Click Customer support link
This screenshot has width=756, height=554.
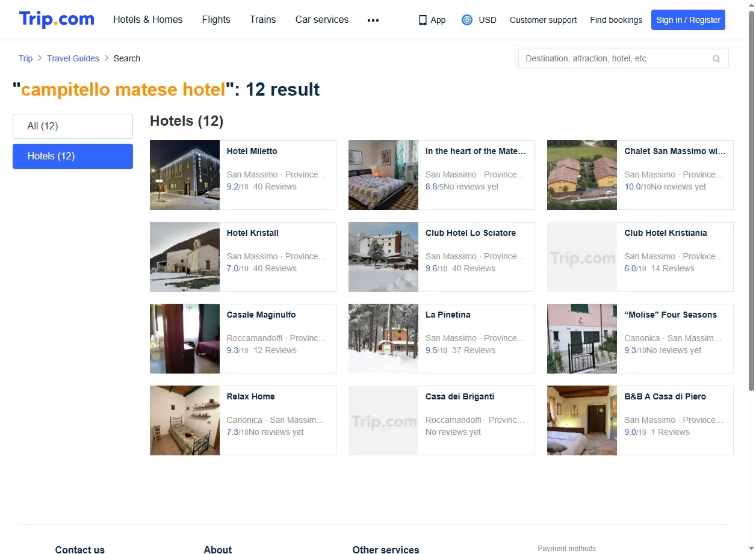pos(543,20)
